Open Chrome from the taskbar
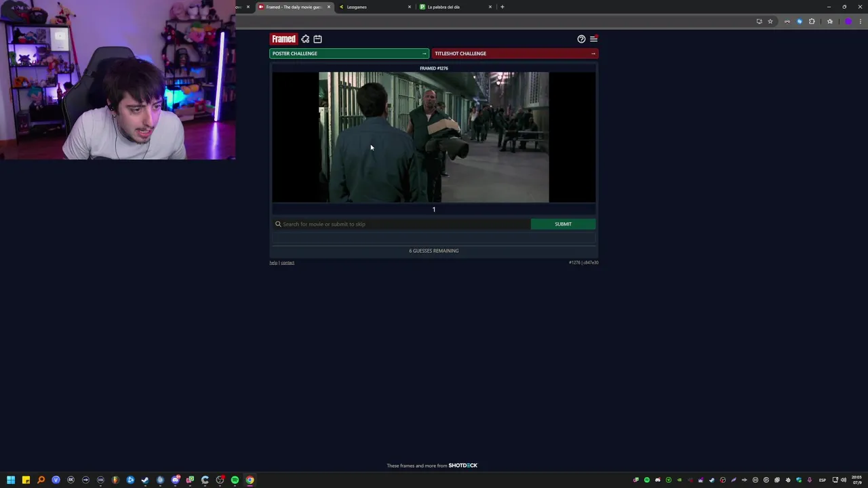This screenshot has height=488, width=868. click(250, 480)
